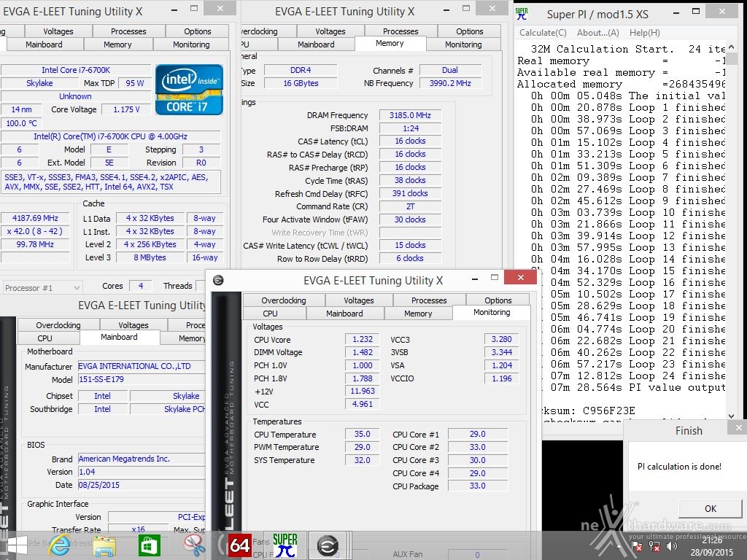Open Mainboard tab in i7-6700K CPU window

(x=44, y=44)
